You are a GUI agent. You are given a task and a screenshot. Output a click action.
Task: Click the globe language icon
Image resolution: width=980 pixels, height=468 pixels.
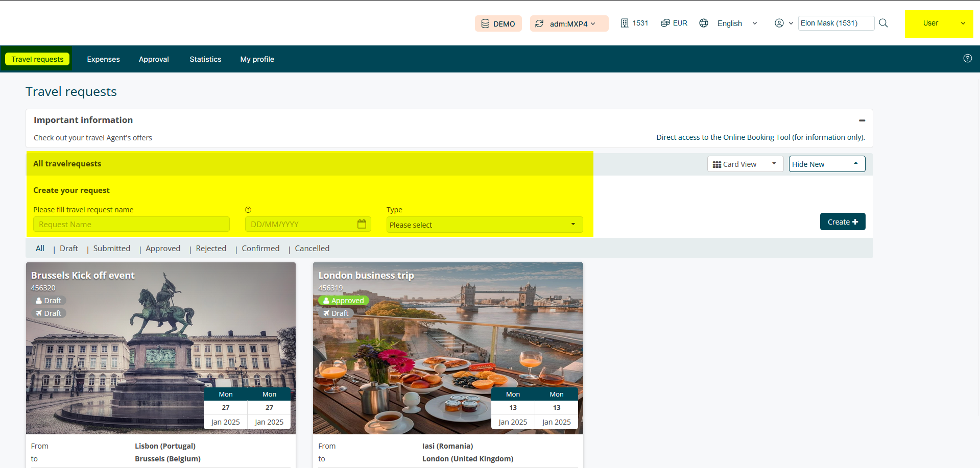(x=704, y=23)
